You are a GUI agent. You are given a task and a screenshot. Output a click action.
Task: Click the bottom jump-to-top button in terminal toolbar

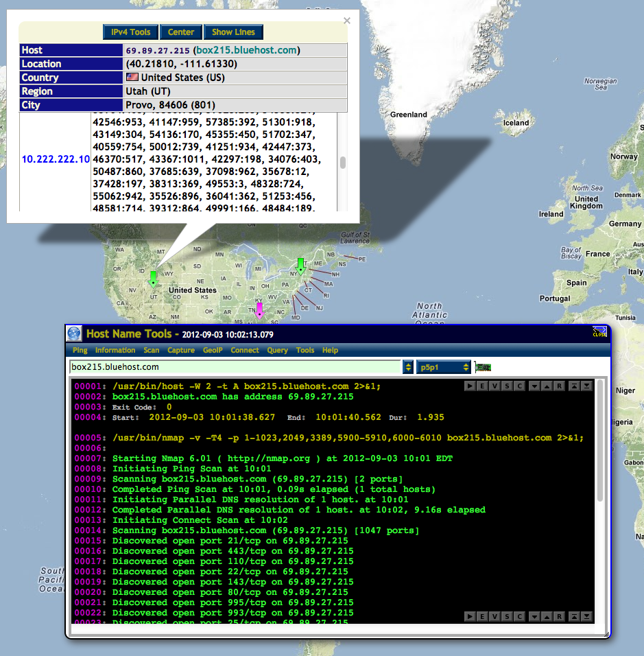coord(574,616)
